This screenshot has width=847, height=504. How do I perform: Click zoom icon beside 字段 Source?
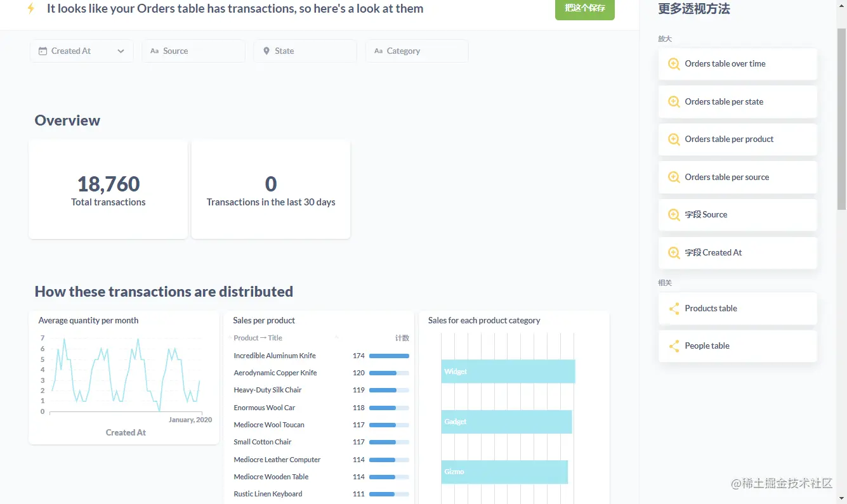(x=674, y=215)
